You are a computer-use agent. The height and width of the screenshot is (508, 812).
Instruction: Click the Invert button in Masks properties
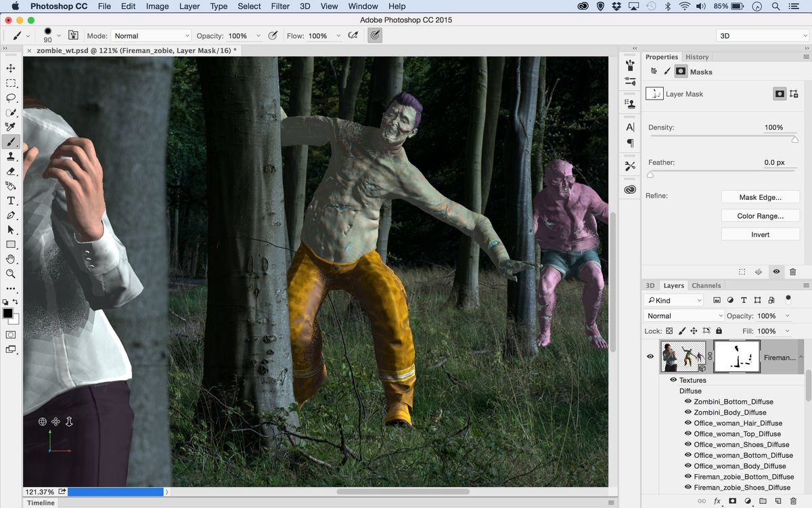point(760,234)
